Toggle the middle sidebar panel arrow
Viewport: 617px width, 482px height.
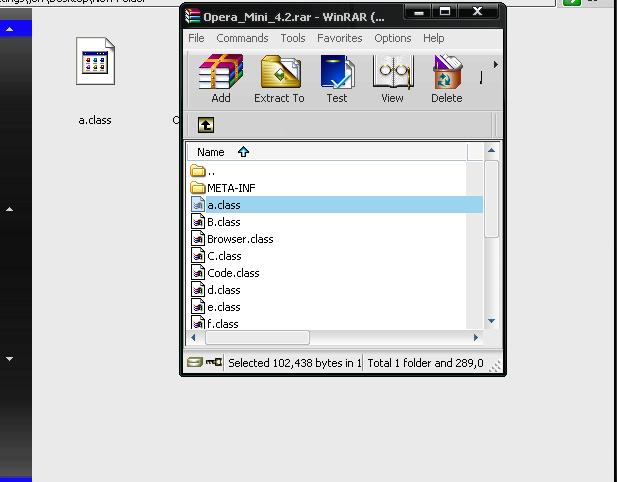[9, 209]
